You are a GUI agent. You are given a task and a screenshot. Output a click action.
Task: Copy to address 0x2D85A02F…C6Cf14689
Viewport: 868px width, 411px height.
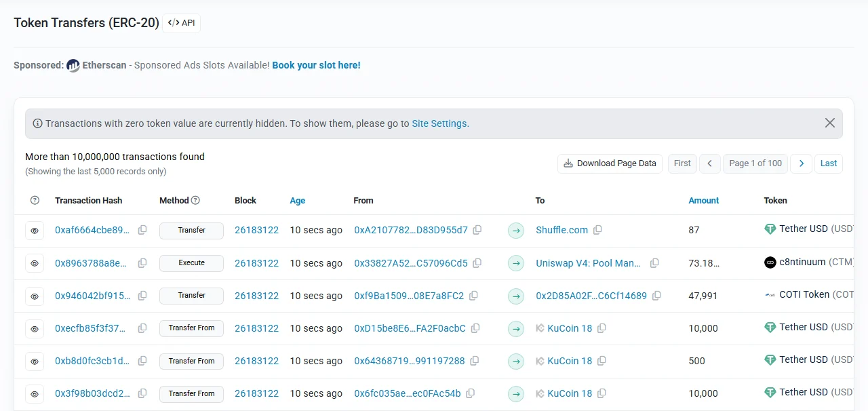click(656, 296)
